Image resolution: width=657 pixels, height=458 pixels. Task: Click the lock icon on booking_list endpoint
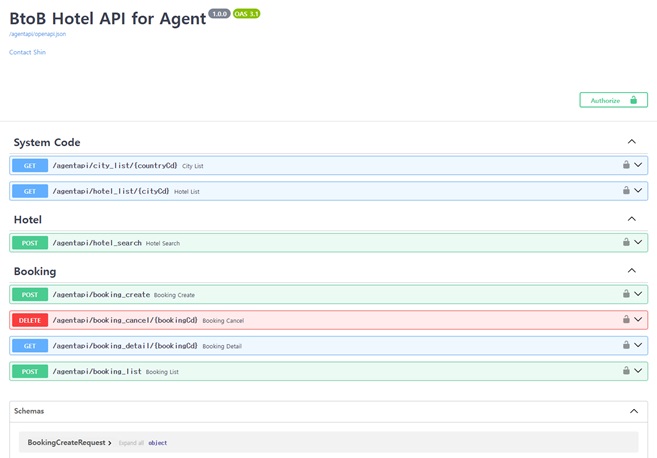click(x=626, y=370)
